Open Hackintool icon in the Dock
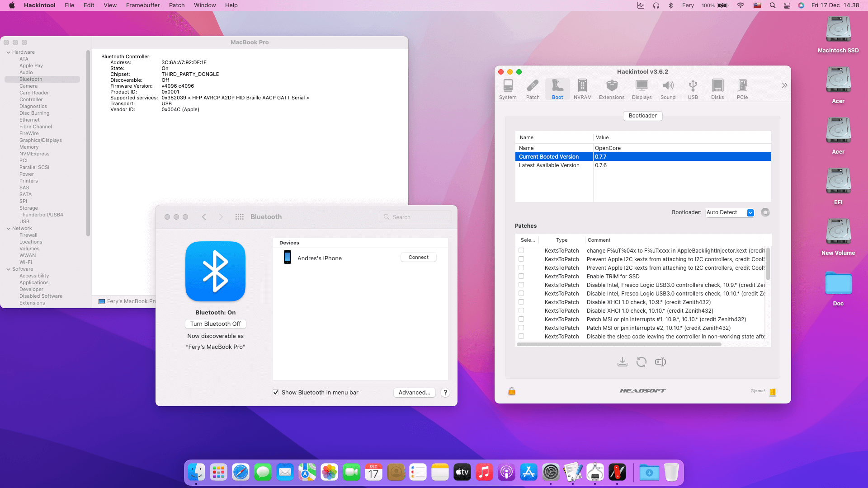Screen dimensions: 868x488 tap(617, 473)
